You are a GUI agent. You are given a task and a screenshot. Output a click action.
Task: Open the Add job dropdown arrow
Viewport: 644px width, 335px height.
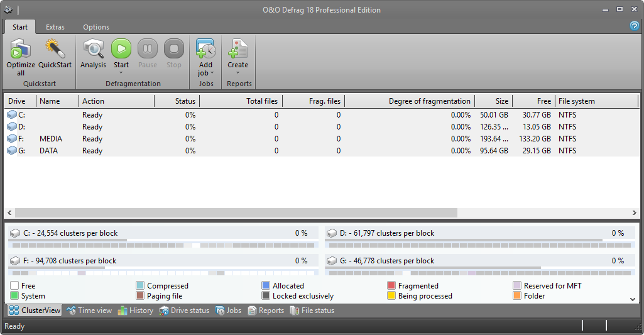[x=212, y=73]
